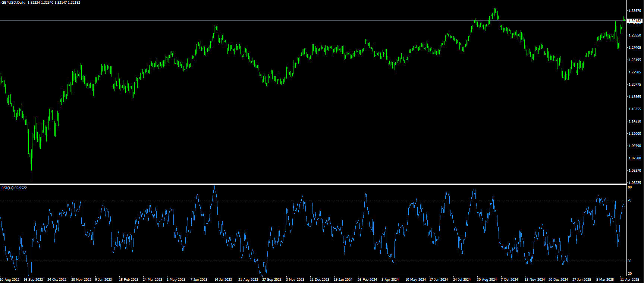The width and height of the screenshot is (644, 283).
Task: Click the RSI 70 level label
Action: [x=629, y=200]
